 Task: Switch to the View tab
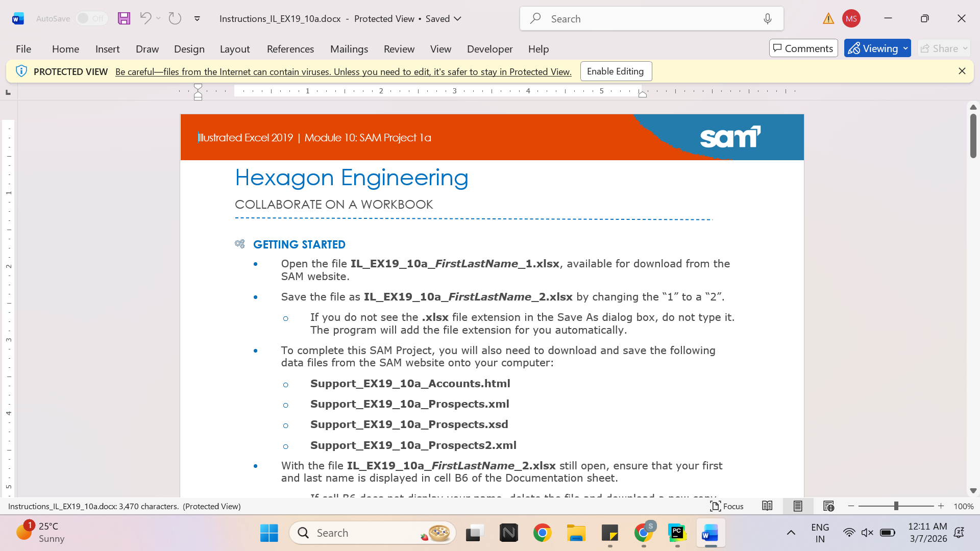[x=440, y=49]
